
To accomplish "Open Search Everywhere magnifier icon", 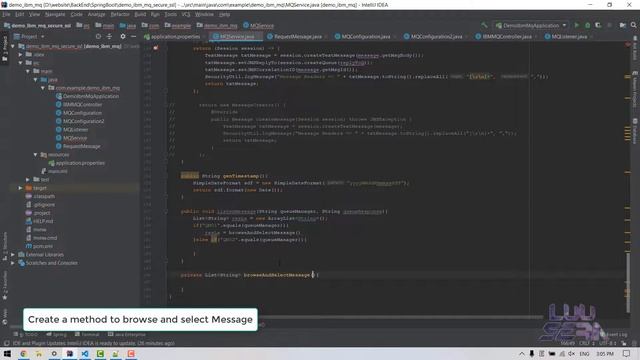I will [633, 25].
